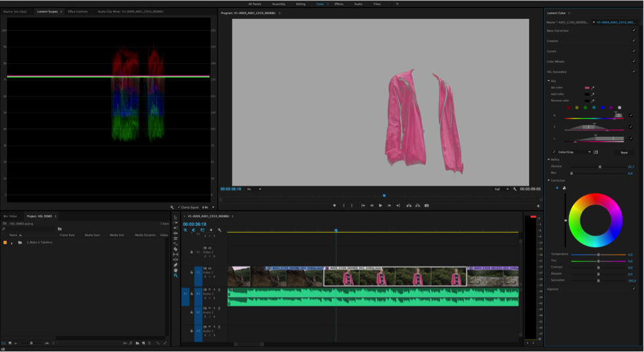644x352 pixels.
Task: Lock the Video 2 track
Action: click(192, 252)
